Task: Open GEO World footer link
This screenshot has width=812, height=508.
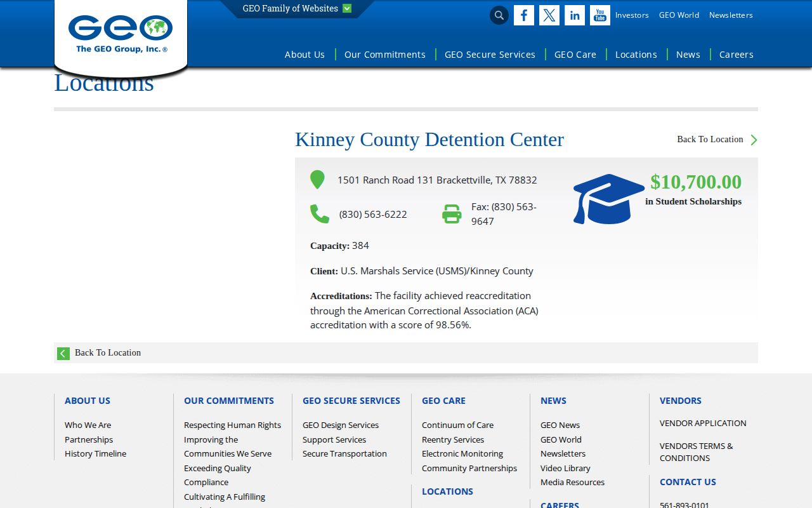Action: click(x=561, y=439)
